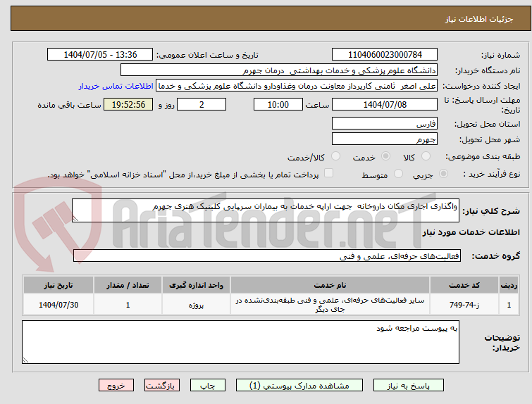The image size is (532, 404).
Task: Click the توضیحات خریدار notes textarea
Action: point(240,342)
